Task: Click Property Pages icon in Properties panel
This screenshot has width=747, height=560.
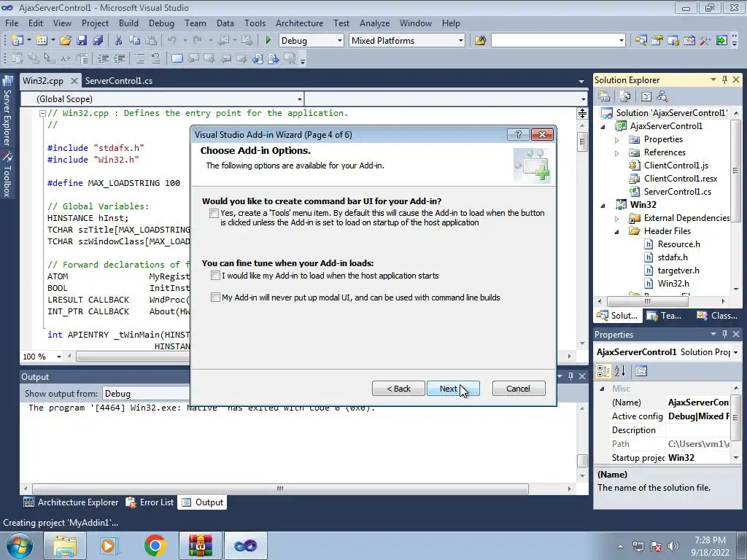Action: pos(641,371)
